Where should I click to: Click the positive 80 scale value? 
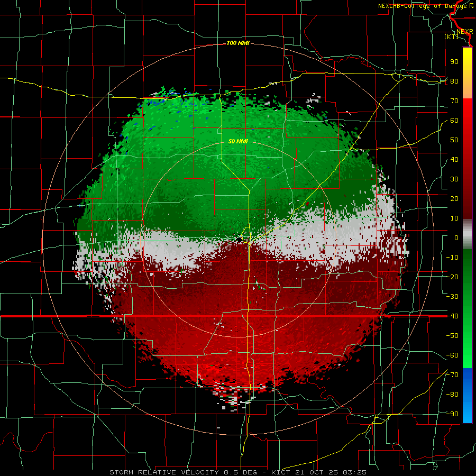click(x=454, y=81)
